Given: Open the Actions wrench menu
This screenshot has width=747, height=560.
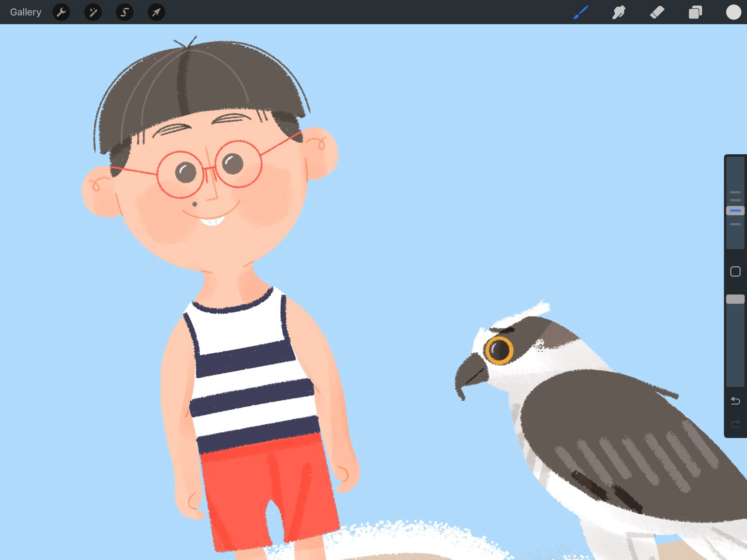Looking at the screenshot, I should point(61,12).
